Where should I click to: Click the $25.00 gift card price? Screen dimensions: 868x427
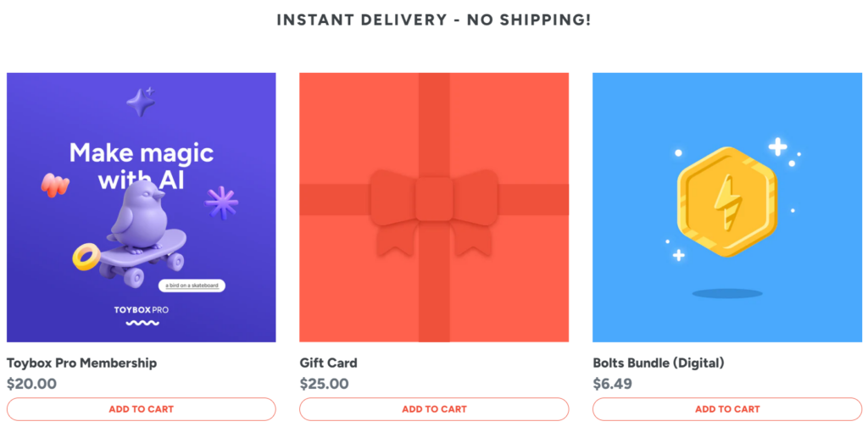(324, 384)
